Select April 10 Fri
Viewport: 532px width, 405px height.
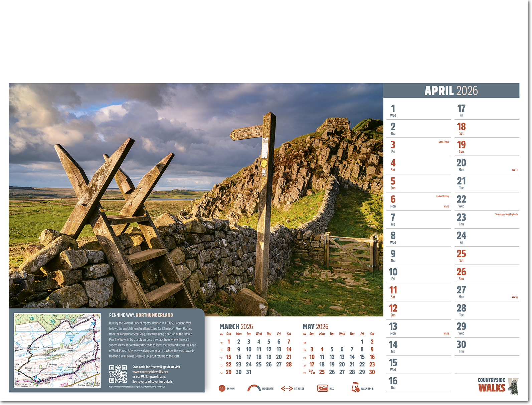pos(393,274)
